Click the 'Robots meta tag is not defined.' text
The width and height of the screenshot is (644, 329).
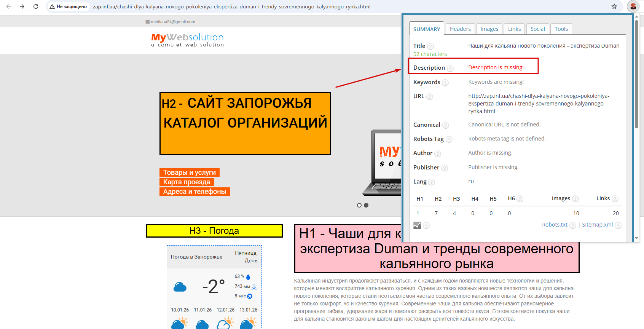pos(507,139)
